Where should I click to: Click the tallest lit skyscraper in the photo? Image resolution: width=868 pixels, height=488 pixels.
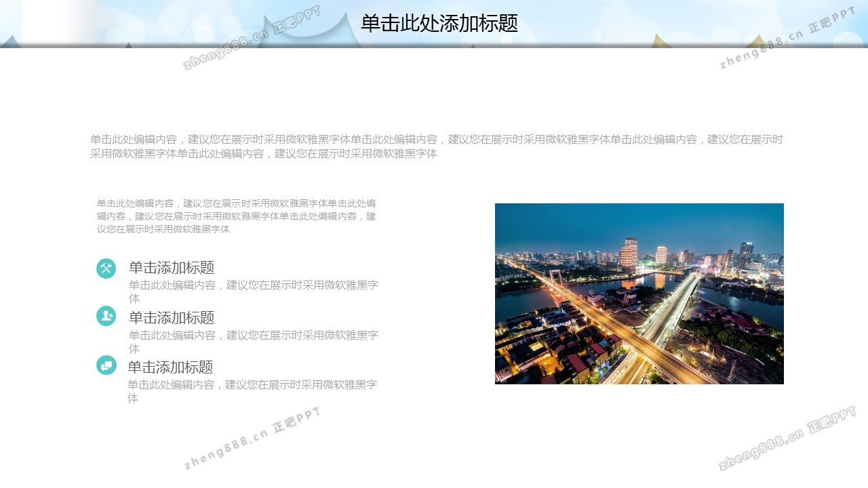(x=629, y=252)
